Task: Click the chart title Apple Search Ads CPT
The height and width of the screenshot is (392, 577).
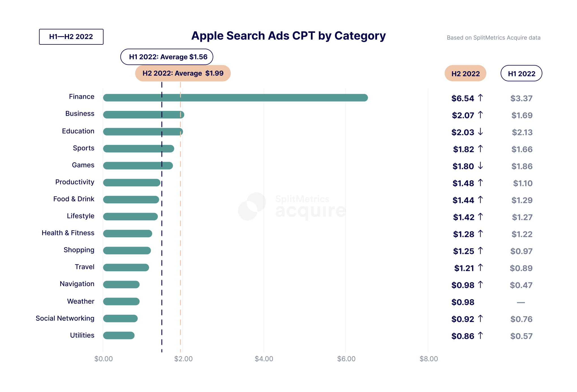Action: click(x=288, y=36)
